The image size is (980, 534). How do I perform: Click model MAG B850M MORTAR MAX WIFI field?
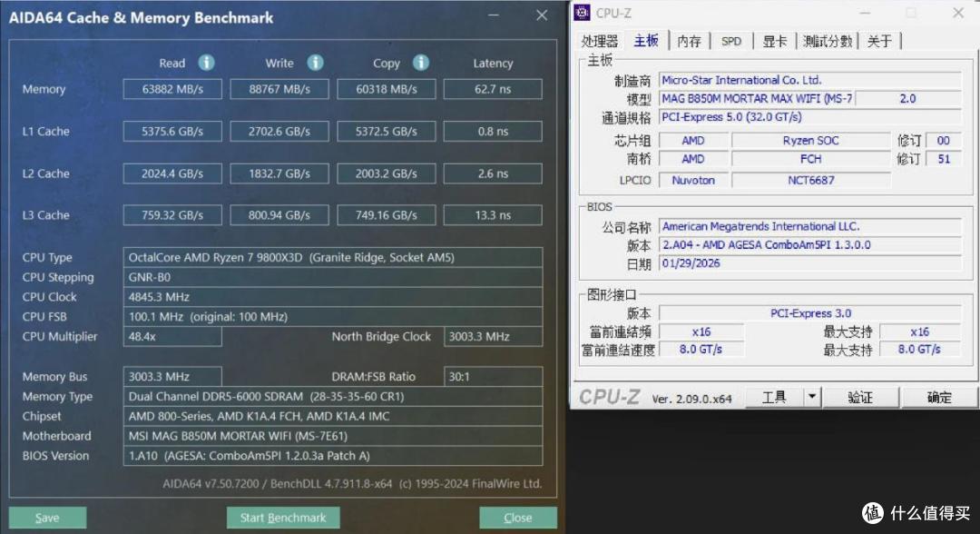click(757, 98)
